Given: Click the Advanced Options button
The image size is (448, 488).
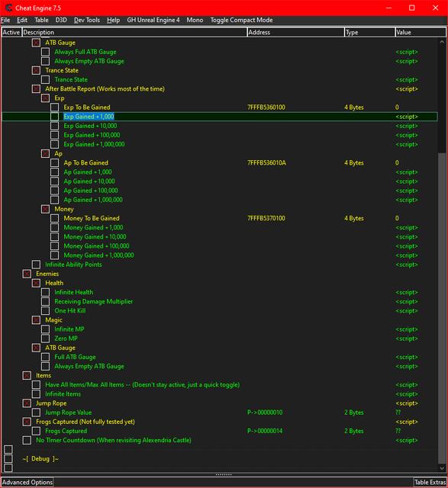Looking at the screenshot, I should tap(27, 483).
